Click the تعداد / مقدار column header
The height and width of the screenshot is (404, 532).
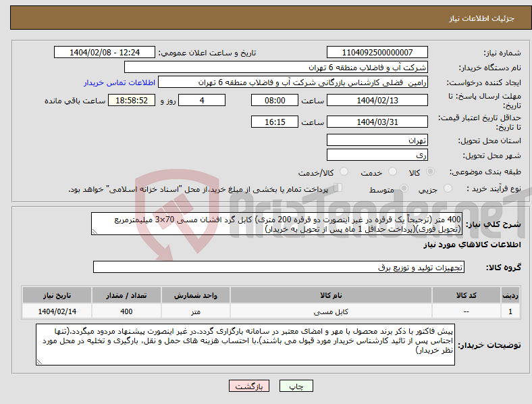[x=126, y=295]
